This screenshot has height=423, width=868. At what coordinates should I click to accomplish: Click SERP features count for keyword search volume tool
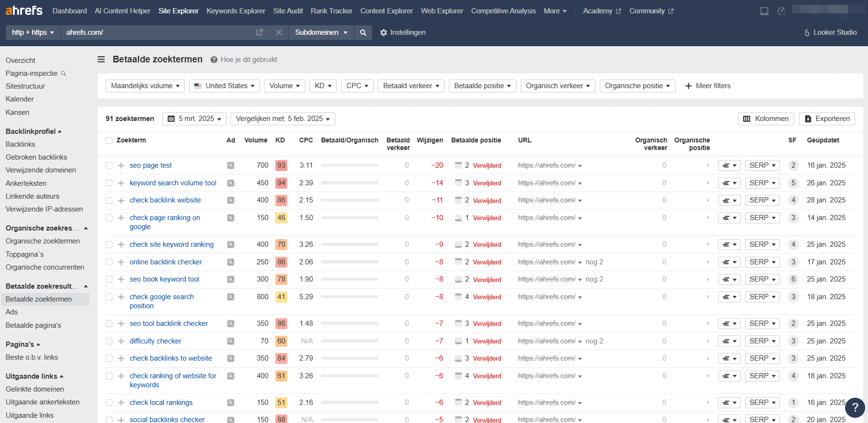pos(793,183)
